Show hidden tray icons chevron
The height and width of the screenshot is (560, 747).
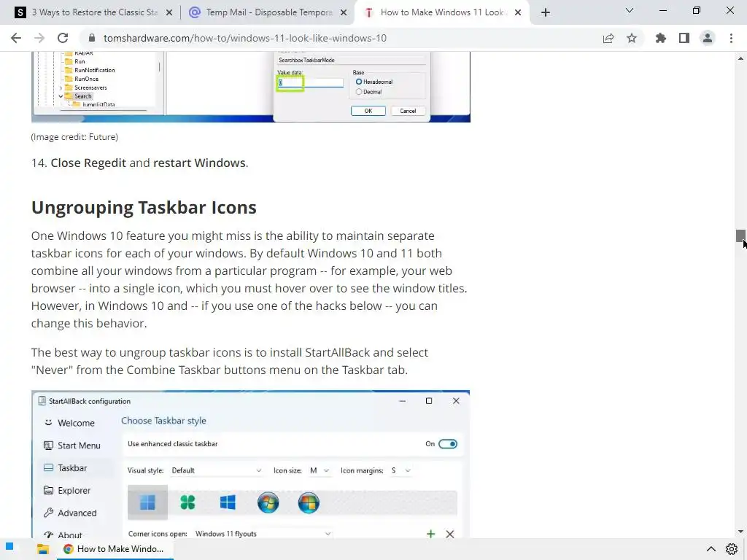711,549
